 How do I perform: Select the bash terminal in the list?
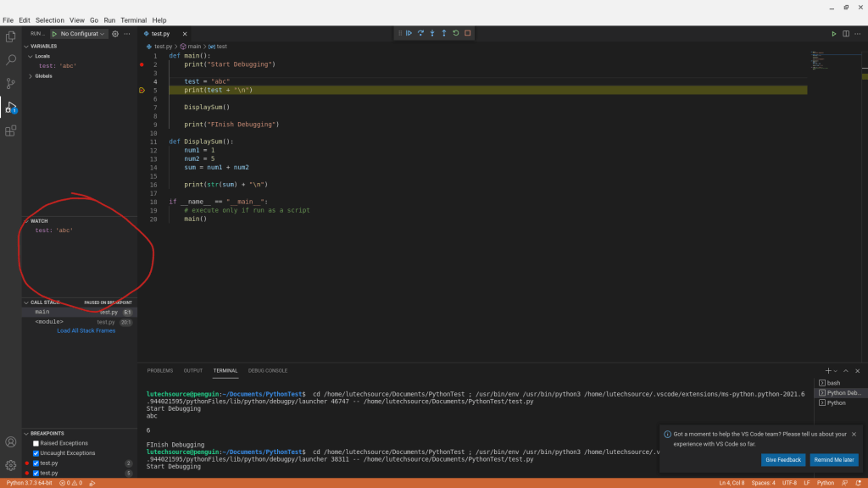click(833, 383)
